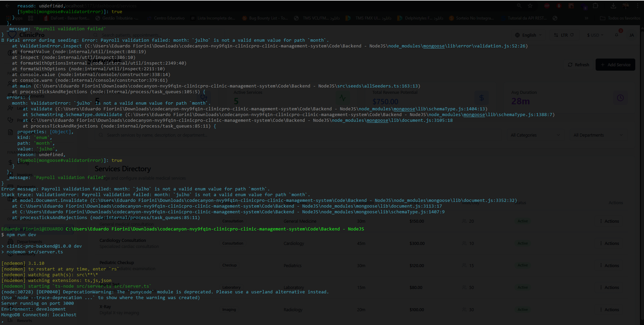
Task: Open the USD currency dropdown
Action: (595, 35)
